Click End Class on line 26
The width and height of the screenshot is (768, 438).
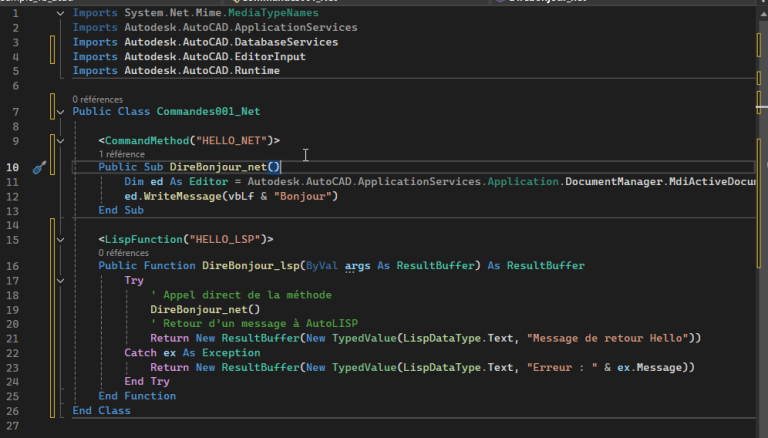click(x=101, y=411)
